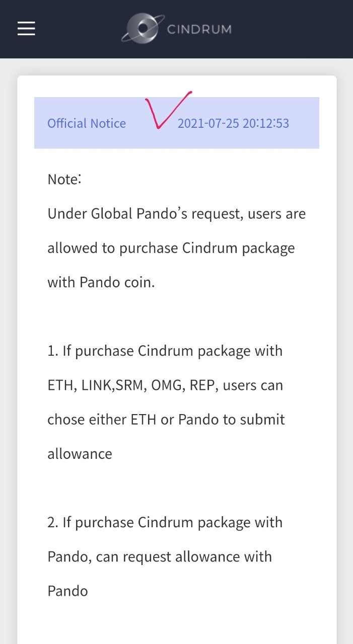Click the CINDRUM wordmark text

pos(199,29)
